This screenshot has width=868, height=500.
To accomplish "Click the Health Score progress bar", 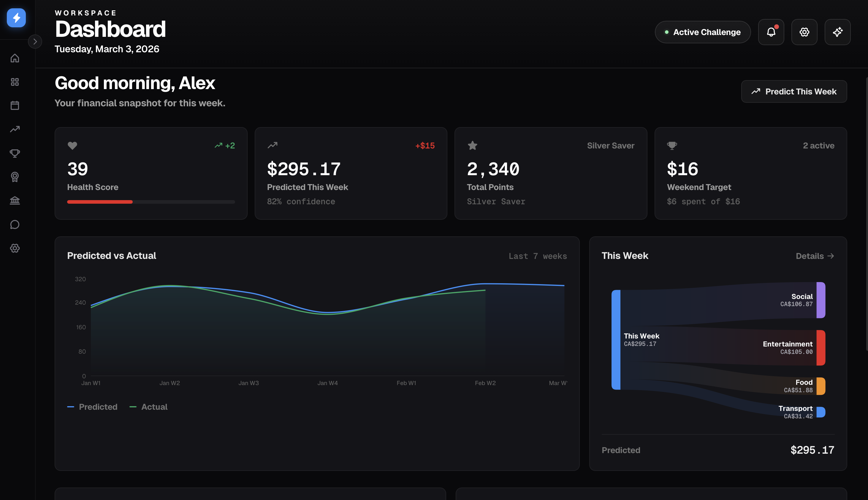I will [x=151, y=202].
